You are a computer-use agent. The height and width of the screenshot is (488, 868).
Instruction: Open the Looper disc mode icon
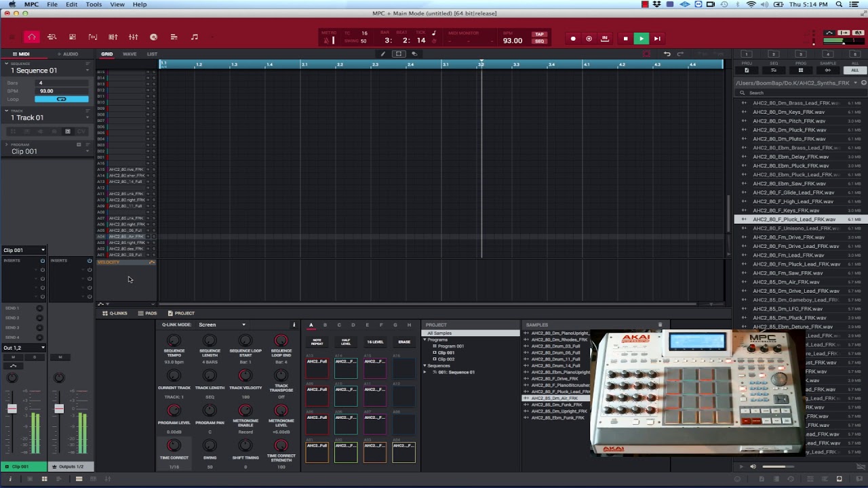click(153, 37)
